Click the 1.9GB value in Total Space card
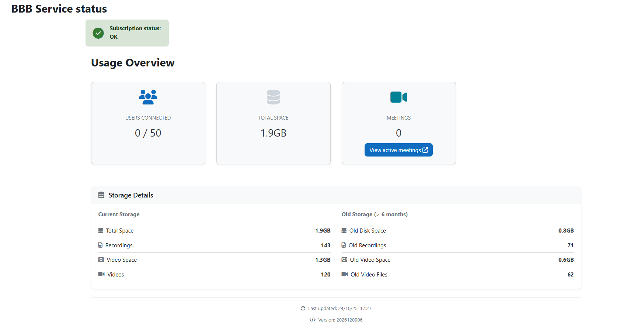The height and width of the screenshot is (323, 644). coord(273,133)
